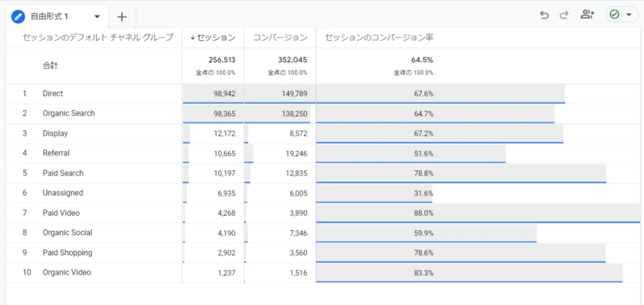The image size is (644, 305).
Task: Click the セッションのコンバージョン率 column header
Action: pos(379,38)
